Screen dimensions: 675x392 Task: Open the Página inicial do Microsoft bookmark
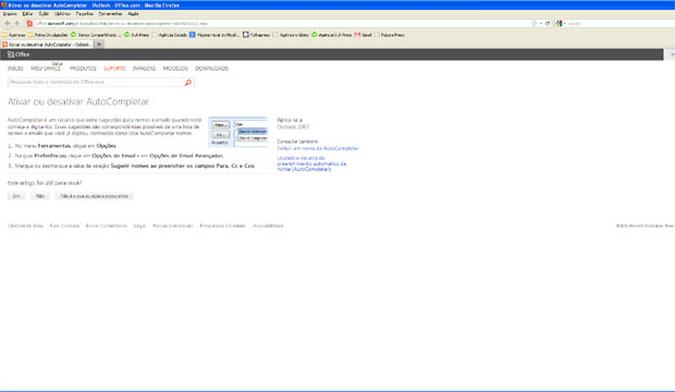[214, 35]
